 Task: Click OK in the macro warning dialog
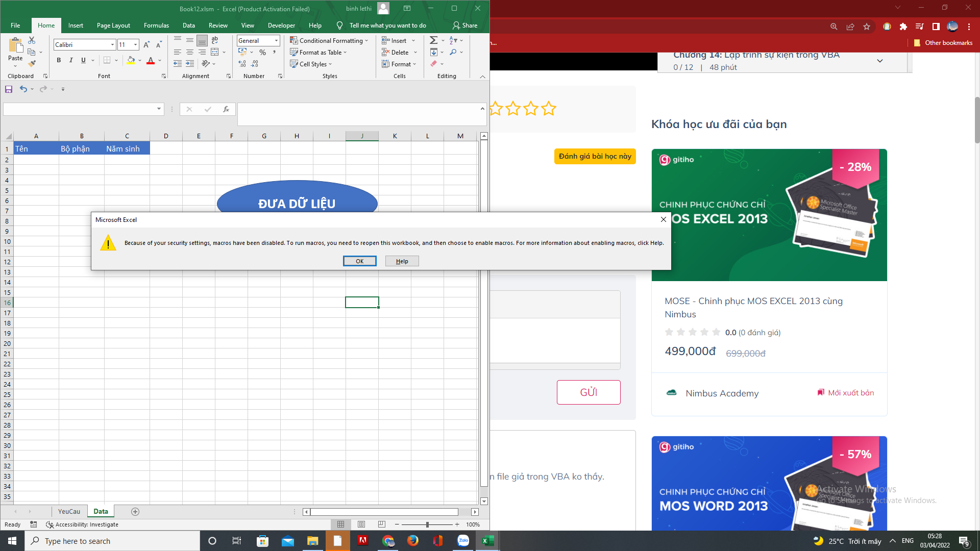(x=360, y=261)
